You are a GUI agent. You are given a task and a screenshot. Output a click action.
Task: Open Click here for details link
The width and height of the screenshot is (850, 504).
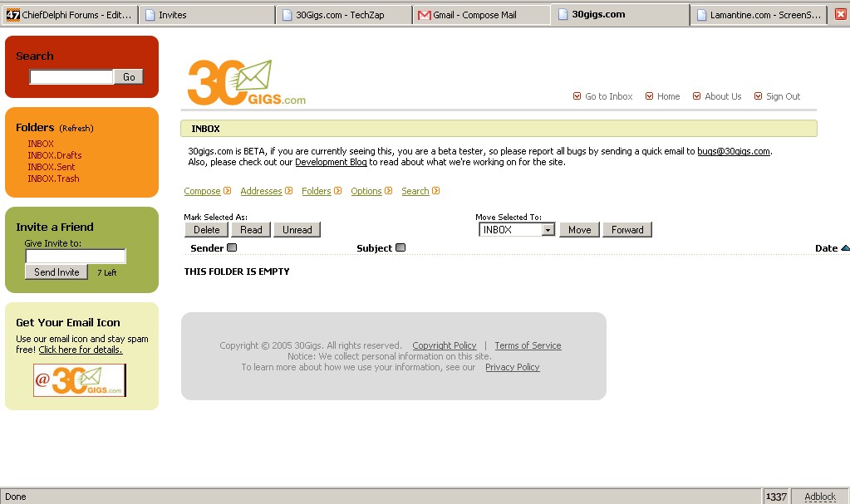tap(81, 350)
